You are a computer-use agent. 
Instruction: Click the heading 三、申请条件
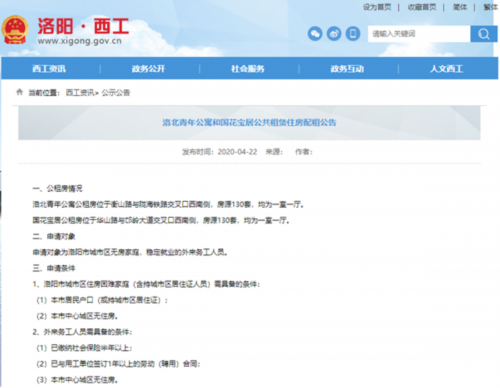54,268
